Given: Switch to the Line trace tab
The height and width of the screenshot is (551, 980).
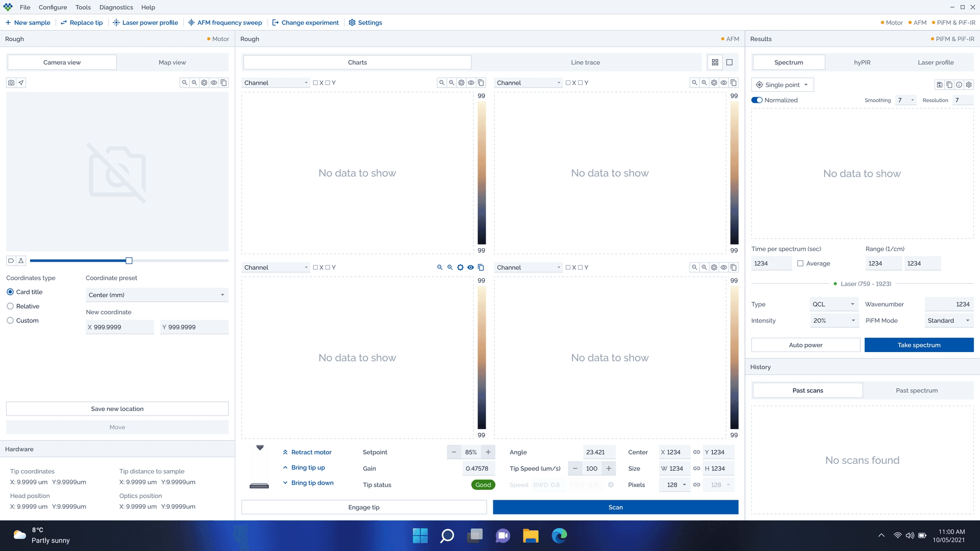Looking at the screenshot, I should (585, 62).
